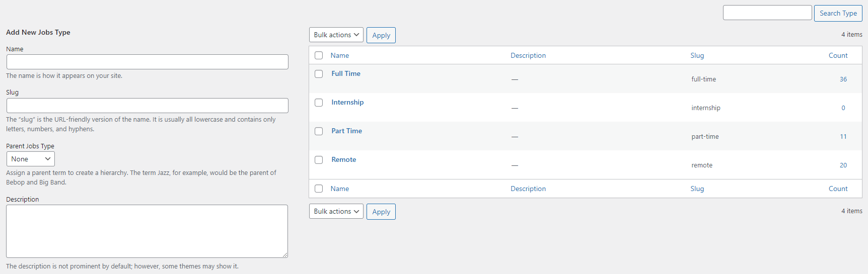The image size is (868, 274).
Task: Select the Internship row checkbox
Action: point(319,103)
